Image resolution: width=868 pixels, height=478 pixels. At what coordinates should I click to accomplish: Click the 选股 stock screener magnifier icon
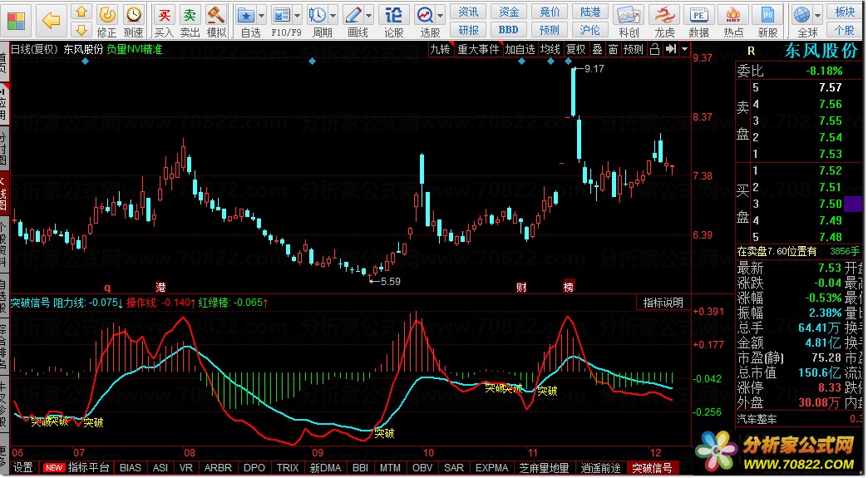pos(425,15)
